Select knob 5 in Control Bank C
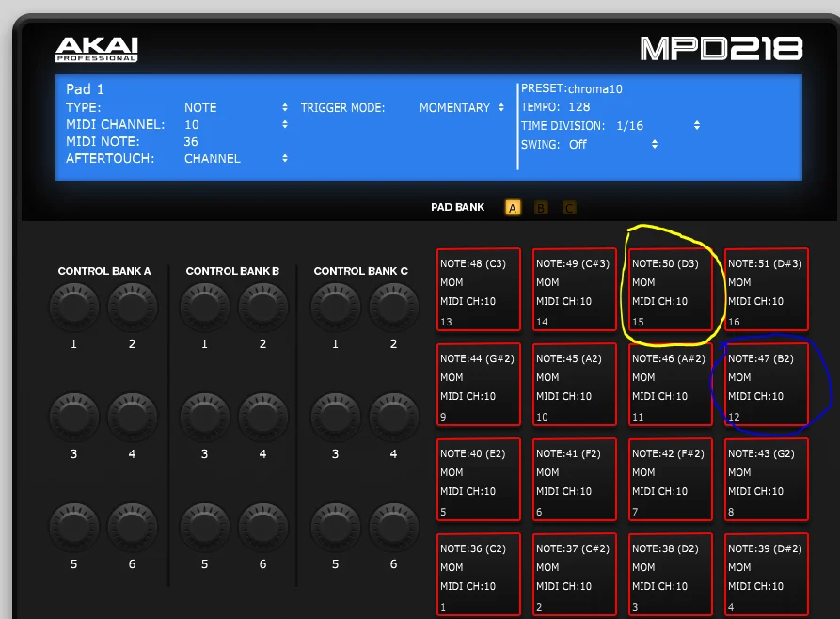This screenshot has height=619, width=840. 336,527
